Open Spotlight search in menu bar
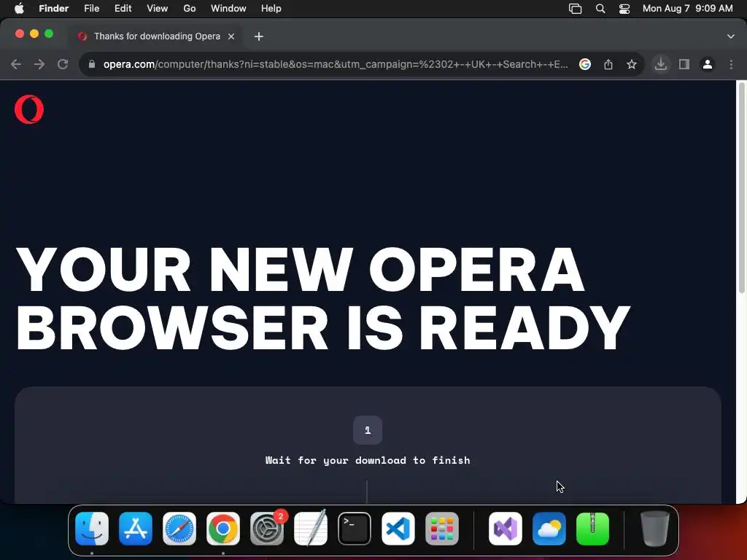Viewport: 747px width, 560px height. pos(600,9)
